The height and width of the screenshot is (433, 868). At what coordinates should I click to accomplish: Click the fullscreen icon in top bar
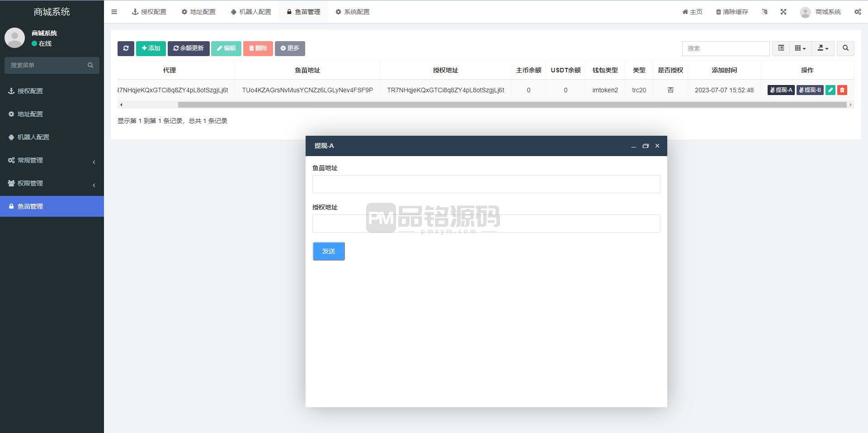pyautogui.click(x=783, y=12)
